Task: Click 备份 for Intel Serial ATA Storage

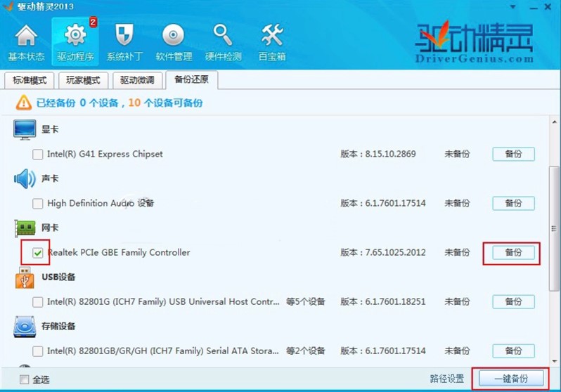Action: point(513,351)
